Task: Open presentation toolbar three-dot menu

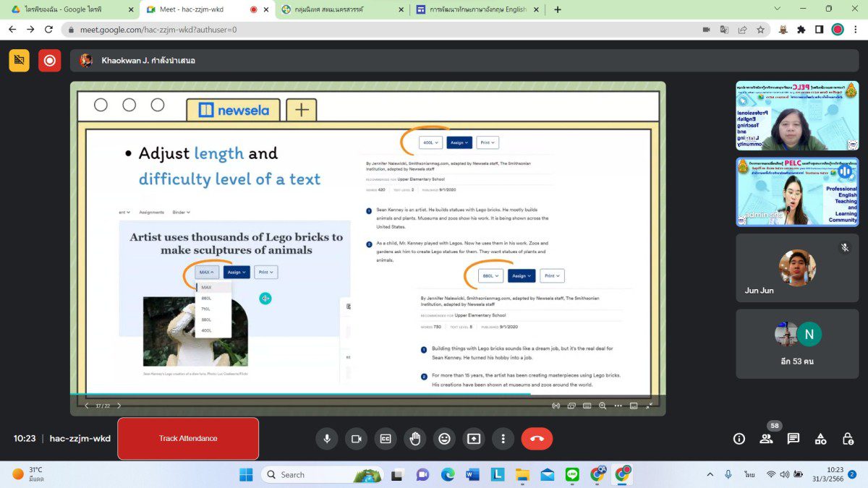Action: [x=618, y=406]
